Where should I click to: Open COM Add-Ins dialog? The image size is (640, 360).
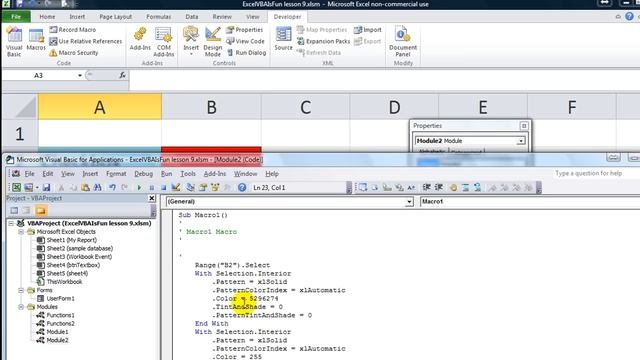tap(164, 42)
